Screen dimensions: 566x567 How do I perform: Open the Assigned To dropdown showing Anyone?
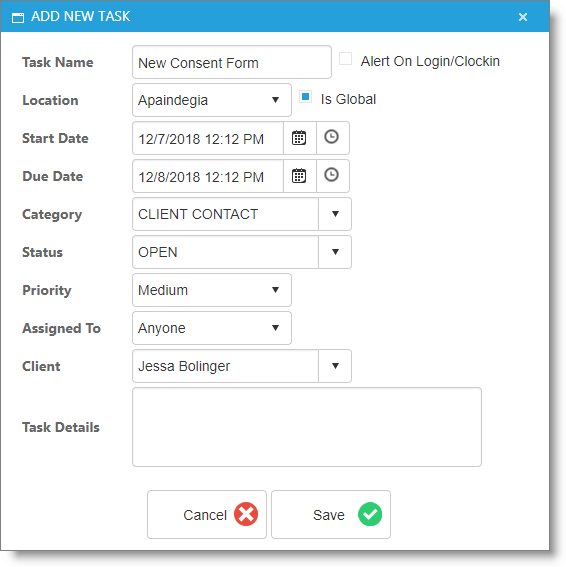tap(212, 328)
